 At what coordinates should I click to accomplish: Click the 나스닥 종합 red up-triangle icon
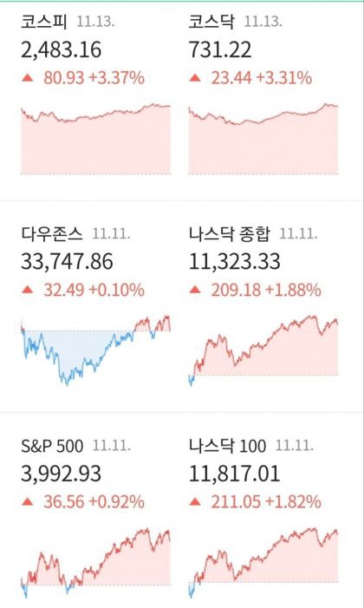click(x=195, y=290)
